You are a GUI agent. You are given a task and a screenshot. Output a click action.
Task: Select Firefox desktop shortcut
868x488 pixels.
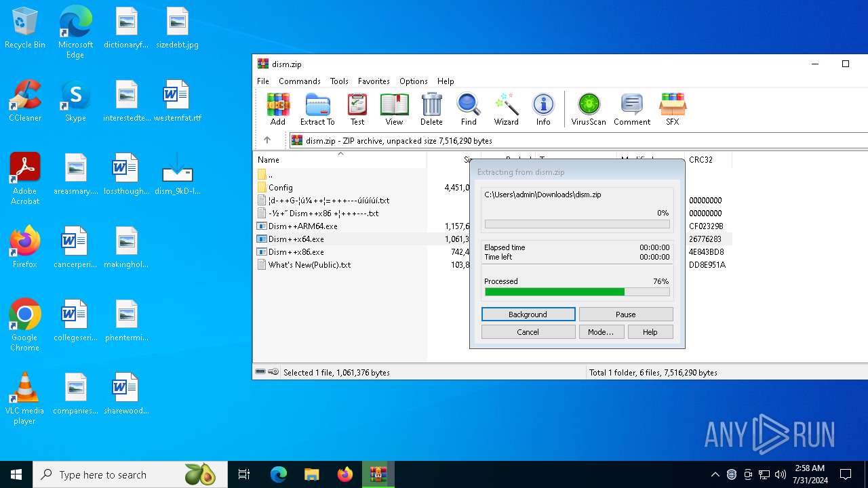point(25,248)
